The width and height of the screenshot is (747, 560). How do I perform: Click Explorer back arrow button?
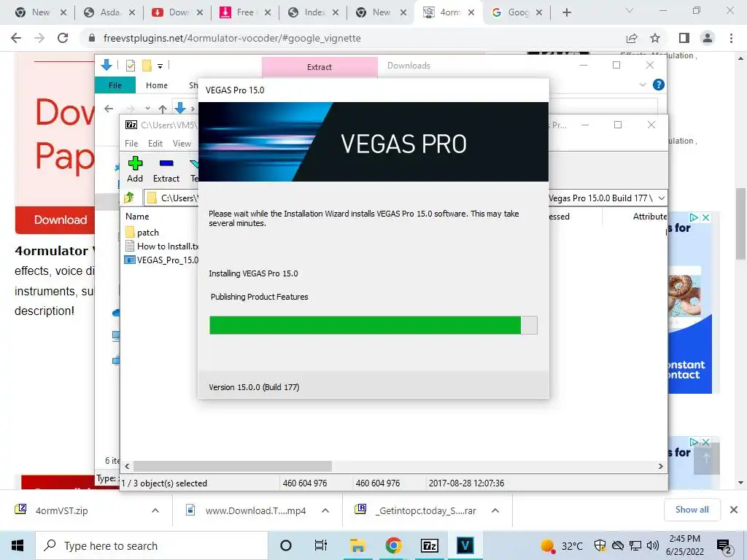click(109, 109)
